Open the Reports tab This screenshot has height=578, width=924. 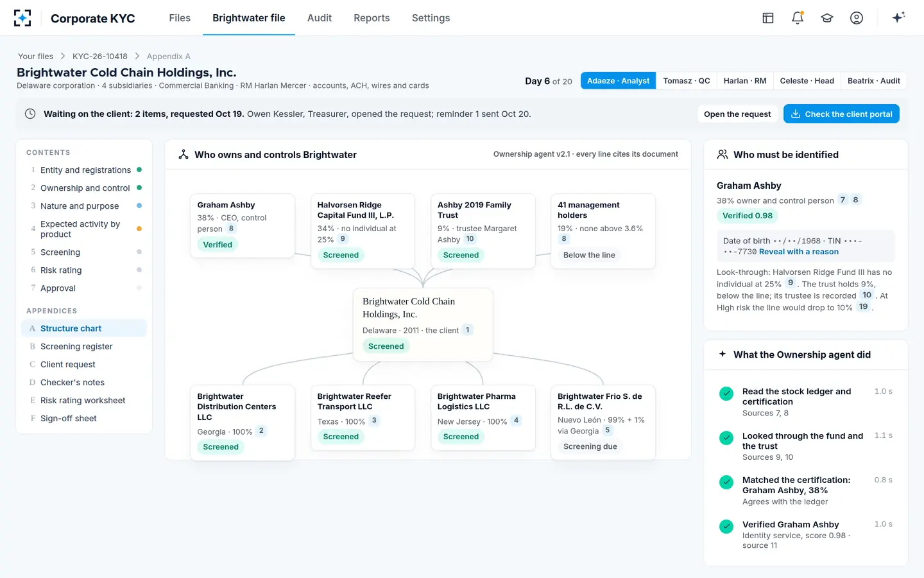pyautogui.click(x=372, y=18)
